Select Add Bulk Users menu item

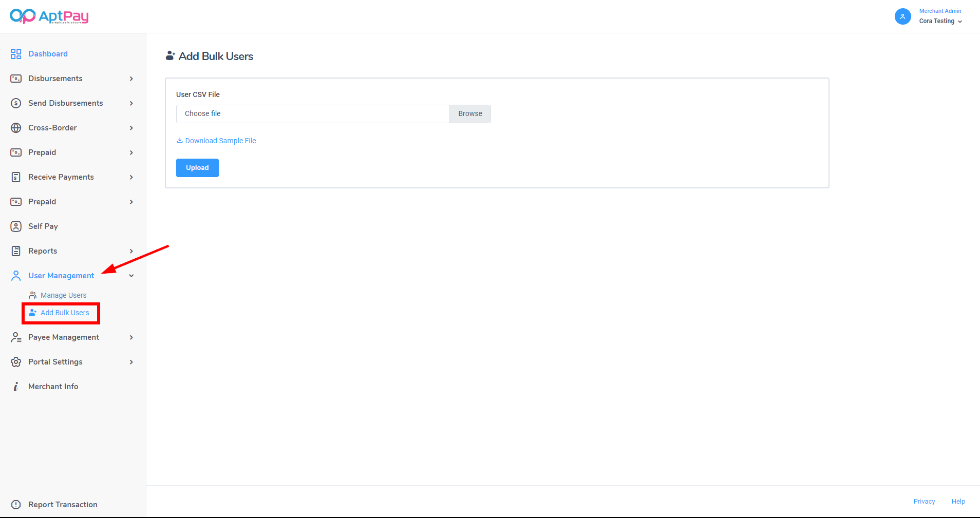[x=65, y=313]
